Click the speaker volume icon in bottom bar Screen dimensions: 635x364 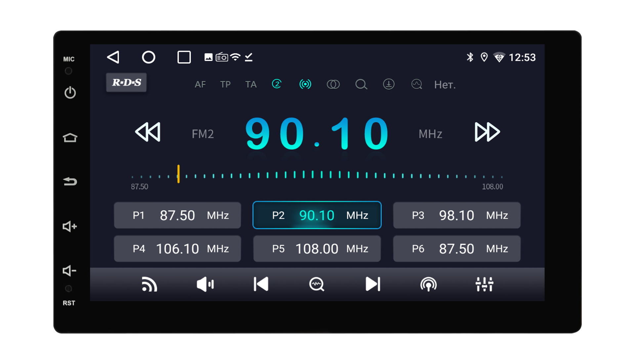pos(205,284)
